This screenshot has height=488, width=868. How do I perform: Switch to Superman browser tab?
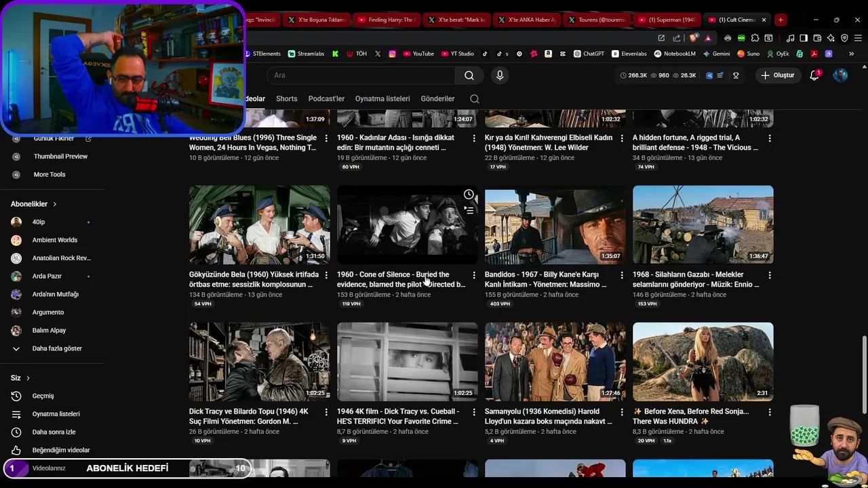667,20
